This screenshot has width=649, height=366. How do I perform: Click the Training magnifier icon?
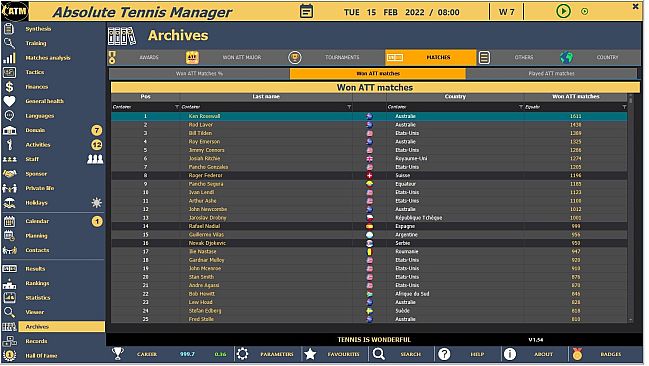9,43
